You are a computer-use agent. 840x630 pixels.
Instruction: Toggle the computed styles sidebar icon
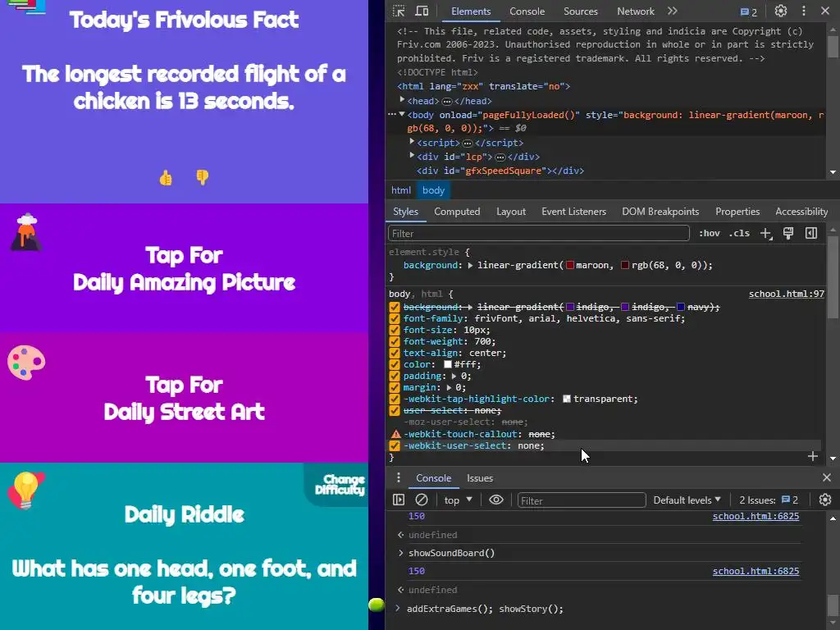pyautogui.click(x=811, y=233)
